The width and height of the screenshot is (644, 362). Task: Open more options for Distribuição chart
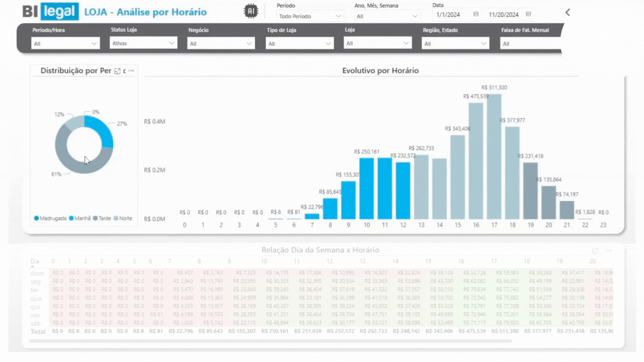131,71
